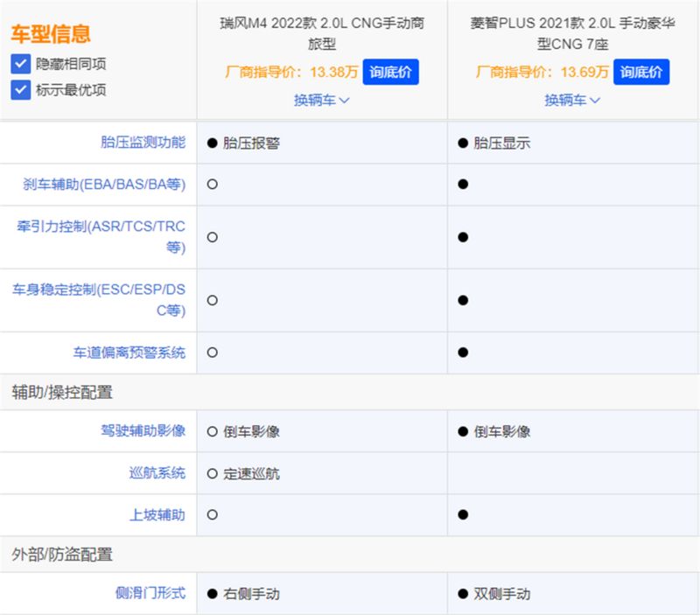Click the hollow circle in 车道偏离预警系统 row

click(x=213, y=353)
